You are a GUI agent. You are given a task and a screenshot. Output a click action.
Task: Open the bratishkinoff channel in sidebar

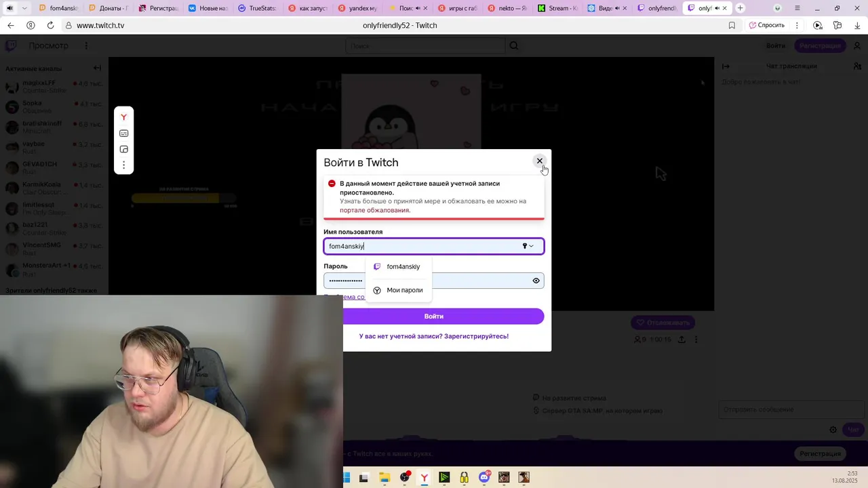click(x=53, y=127)
